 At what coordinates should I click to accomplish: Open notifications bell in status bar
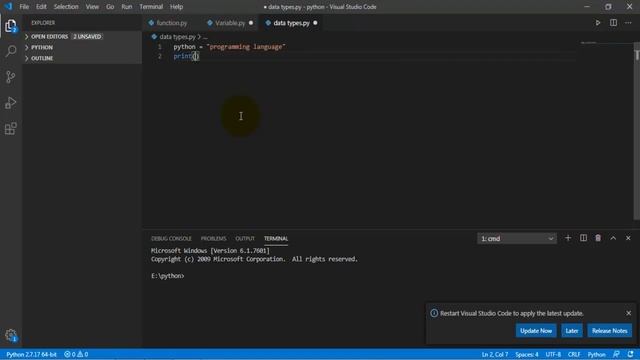631,354
